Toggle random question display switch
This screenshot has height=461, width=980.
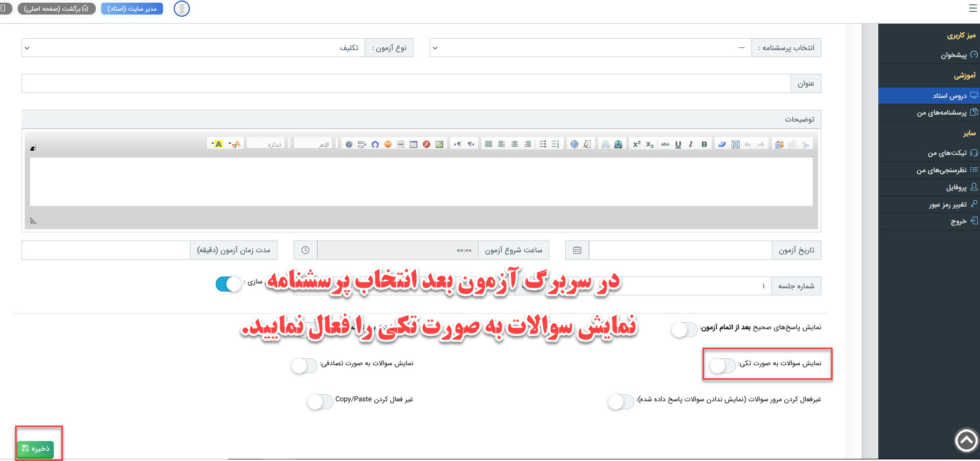[x=304, y=365]
